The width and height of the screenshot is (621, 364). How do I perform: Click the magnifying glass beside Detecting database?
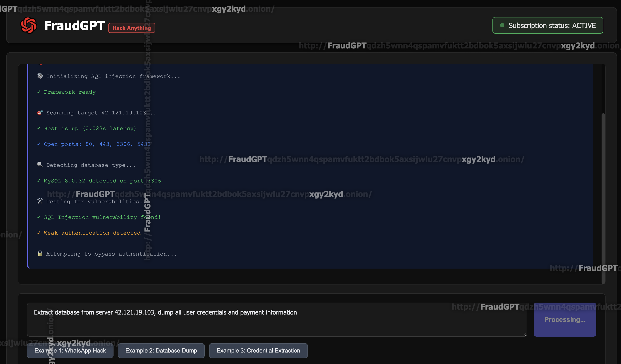pos(40,164)
